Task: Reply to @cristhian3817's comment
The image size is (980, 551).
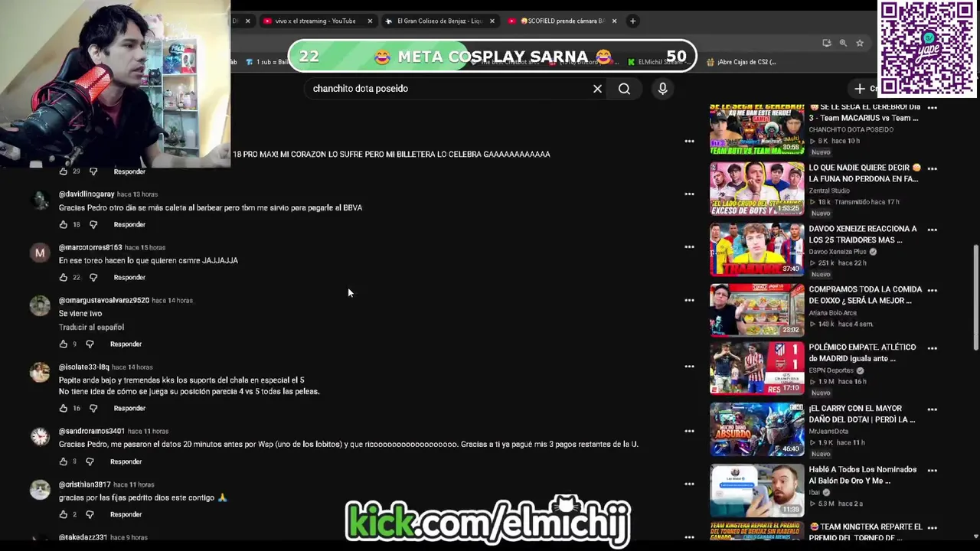Action: point(126,514)
